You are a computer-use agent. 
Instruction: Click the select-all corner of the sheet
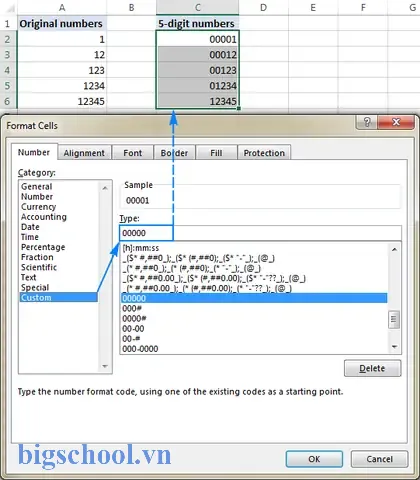coord(9,8)
